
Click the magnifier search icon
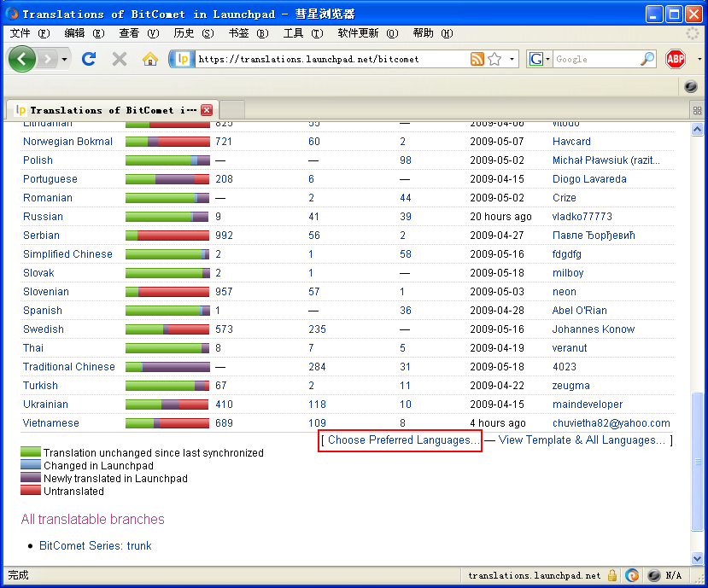pos(647,59)
